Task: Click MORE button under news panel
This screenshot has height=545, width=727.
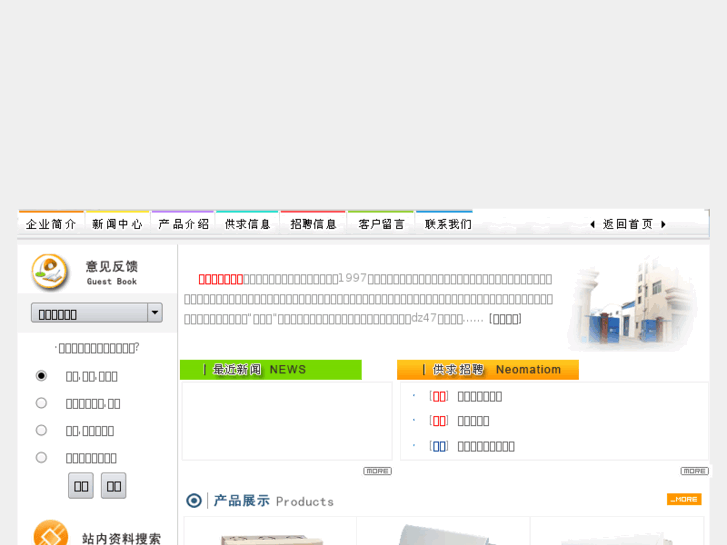Action: pos(377,471)
